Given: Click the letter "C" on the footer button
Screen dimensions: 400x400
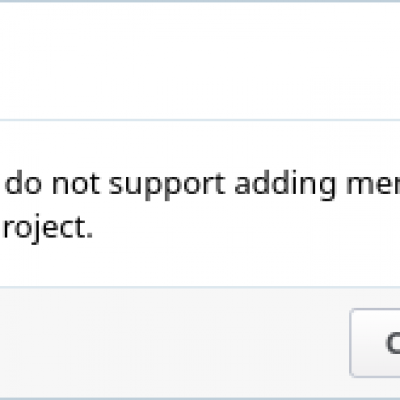Looking at the screenshot, I should (x=393, y=343).
